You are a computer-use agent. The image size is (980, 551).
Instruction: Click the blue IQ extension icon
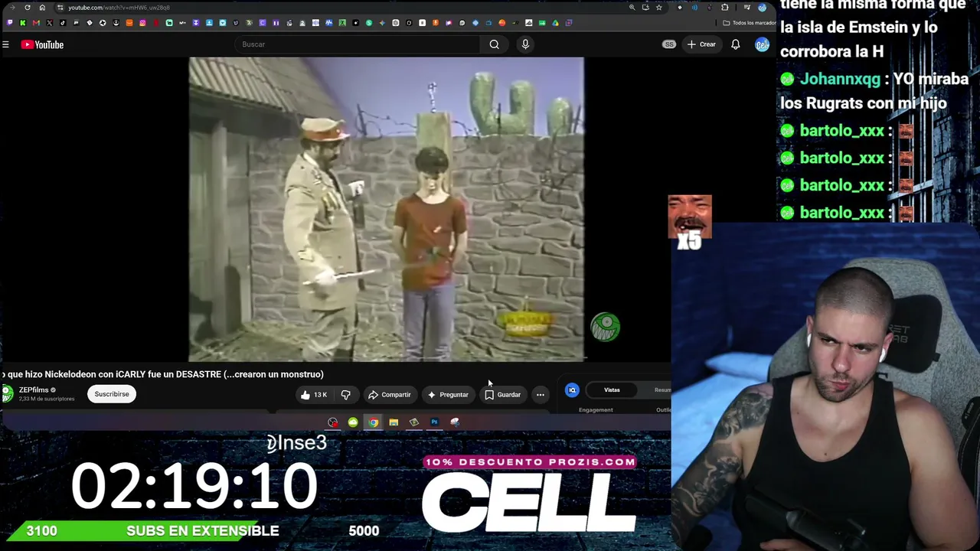(572, 390)
